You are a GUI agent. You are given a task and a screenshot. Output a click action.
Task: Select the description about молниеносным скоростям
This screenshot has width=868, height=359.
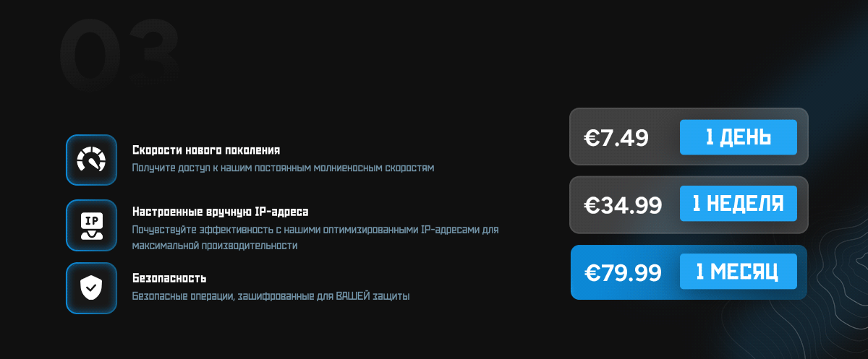(284, 168)
